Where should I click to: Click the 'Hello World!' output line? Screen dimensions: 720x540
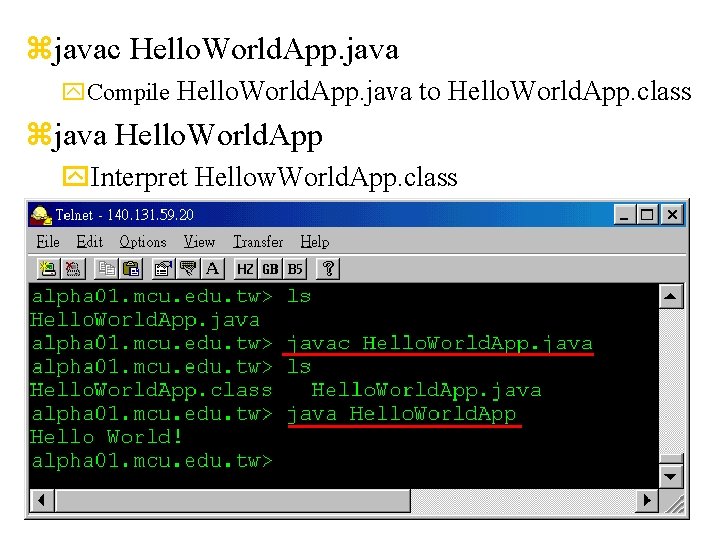coord(106,437)
